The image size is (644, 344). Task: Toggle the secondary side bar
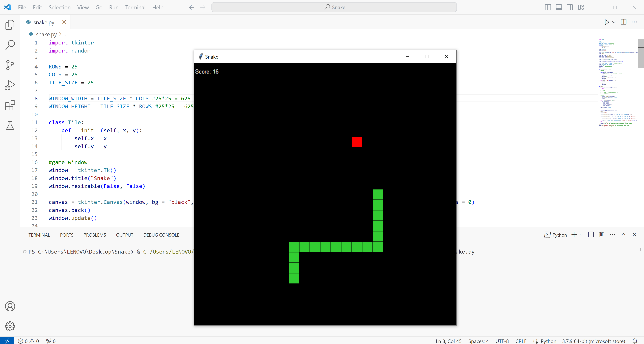click(x=570, y=7)
